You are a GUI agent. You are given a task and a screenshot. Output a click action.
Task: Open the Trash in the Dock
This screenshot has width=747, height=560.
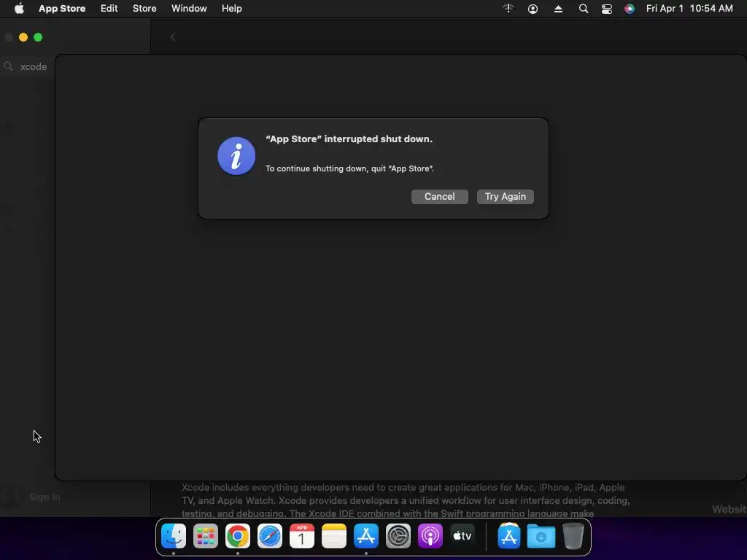(x=573, y=536)
